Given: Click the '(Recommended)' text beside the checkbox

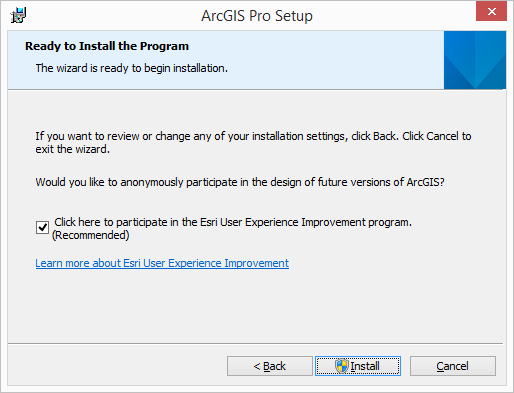Looking at the screenshot, I should [90, 235].
